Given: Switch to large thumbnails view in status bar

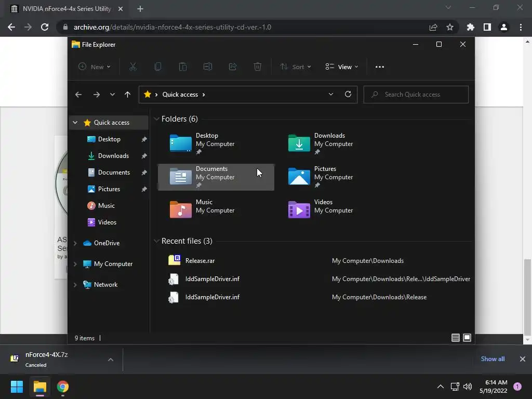Looking at the screenshot, I should pos(467,338).
